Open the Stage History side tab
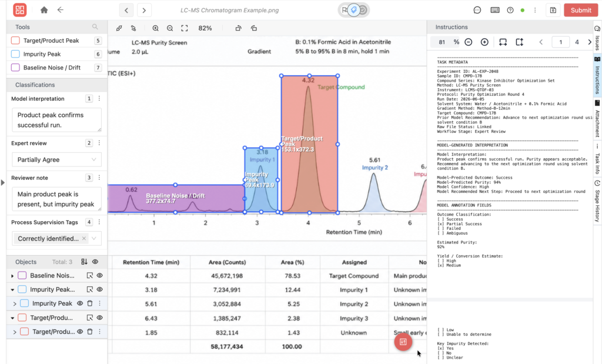602x364 pixels. 597,201
